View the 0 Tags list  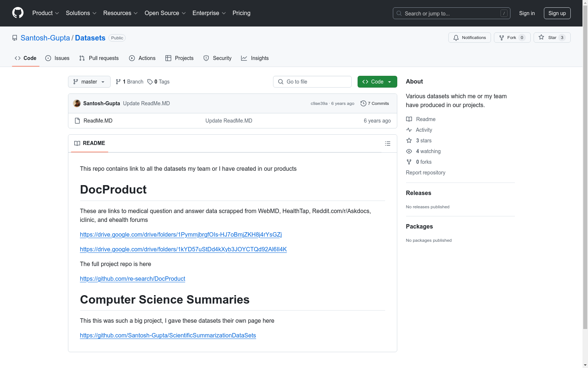[158, 82]
